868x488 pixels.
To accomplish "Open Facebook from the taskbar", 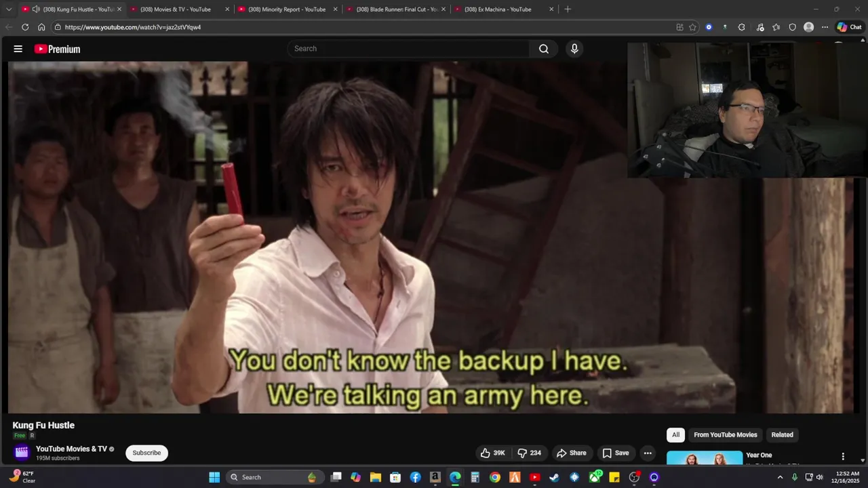I will pos(415,477).
